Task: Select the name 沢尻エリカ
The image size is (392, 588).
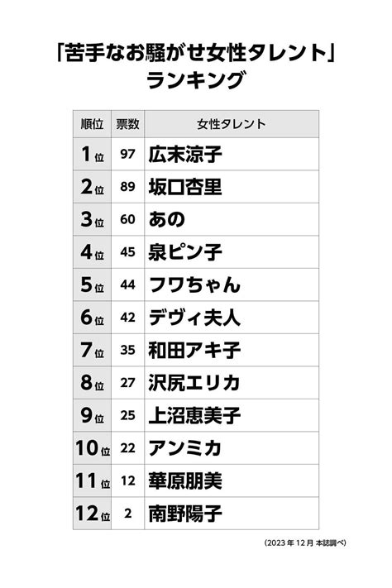Action: click(x=194, y=383)
